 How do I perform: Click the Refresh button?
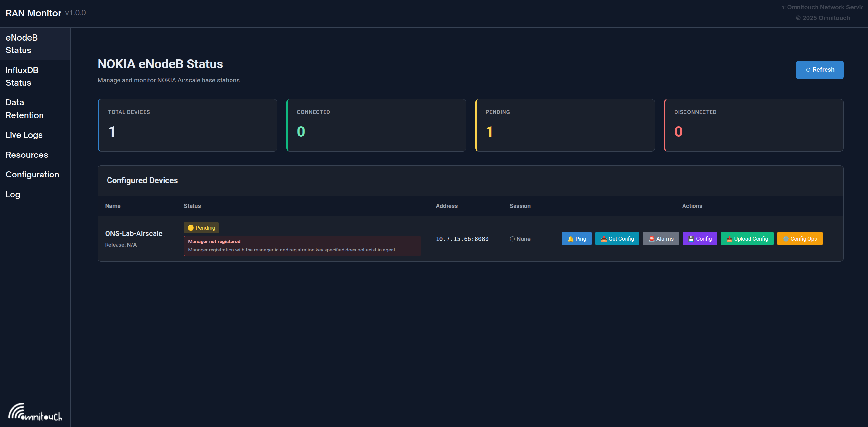click(819, 70)
